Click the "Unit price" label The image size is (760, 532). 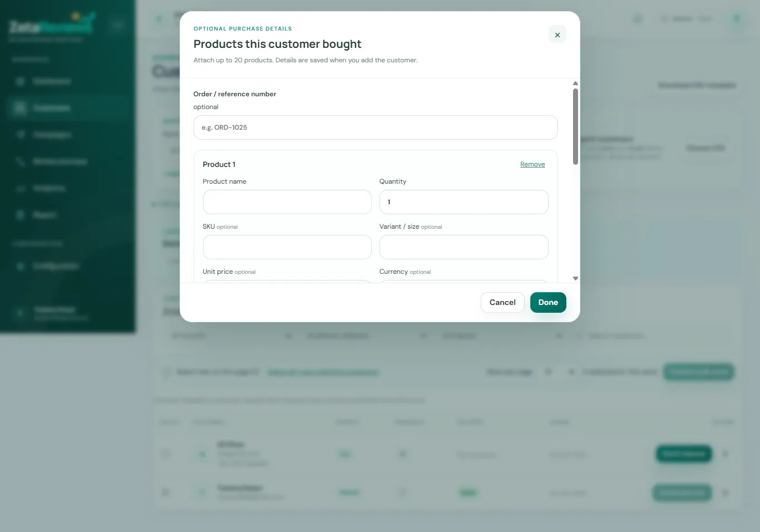[x=218, y=272]
